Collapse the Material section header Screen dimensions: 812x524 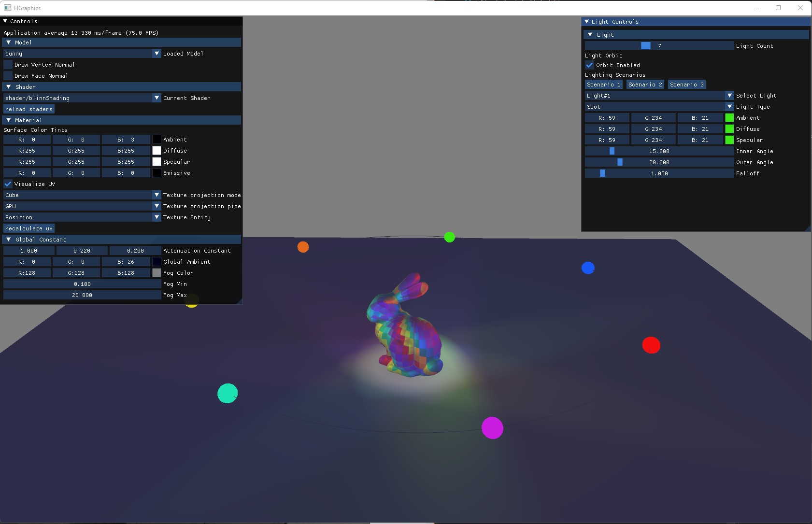pos(122,120)
